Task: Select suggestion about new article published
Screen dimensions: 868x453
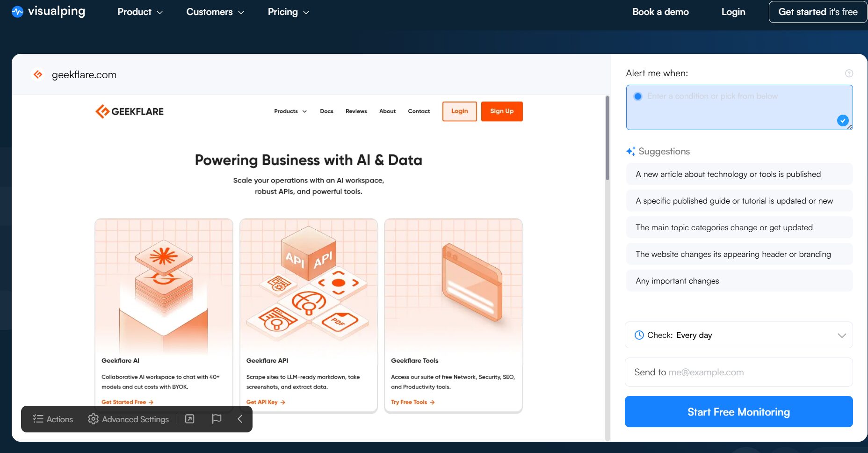Action: point(739,174)
